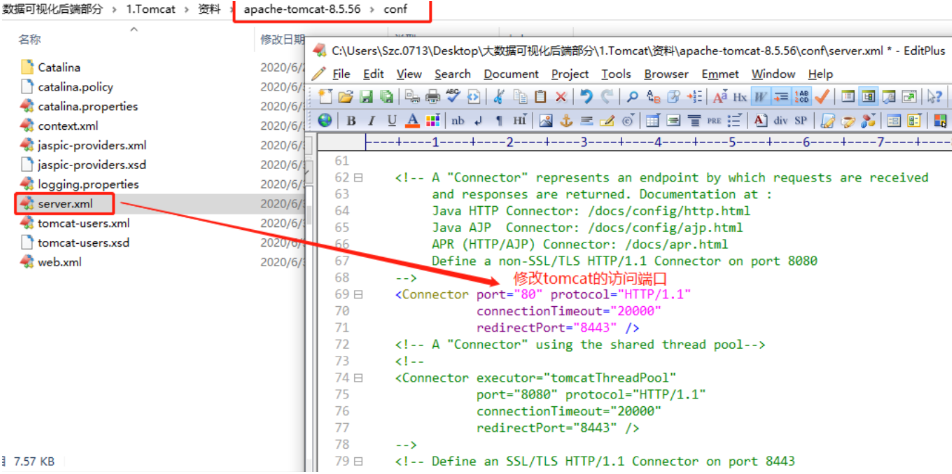The height and width of the screenshot is (474, 952).
Task: Collapse the fold marker at line 74
Action: [358, 378]
